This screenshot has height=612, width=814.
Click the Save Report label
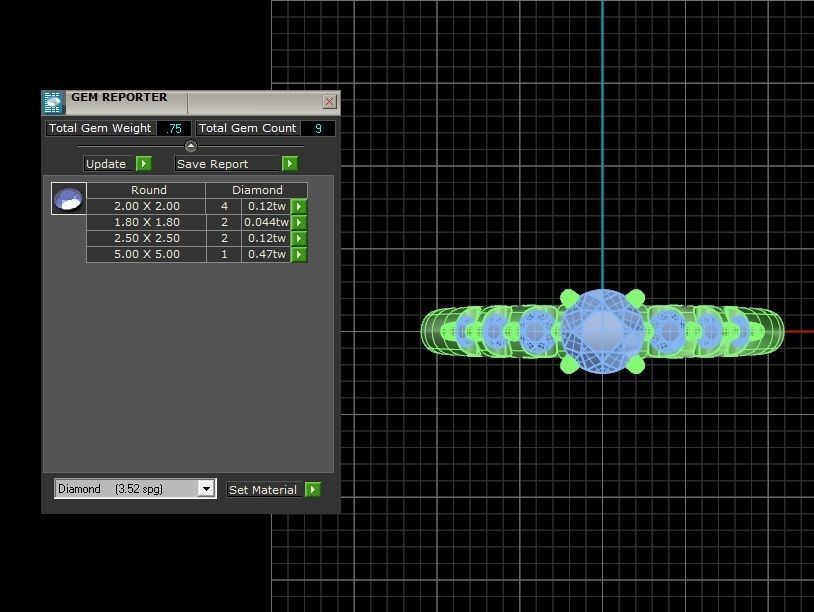click(227, 164)
